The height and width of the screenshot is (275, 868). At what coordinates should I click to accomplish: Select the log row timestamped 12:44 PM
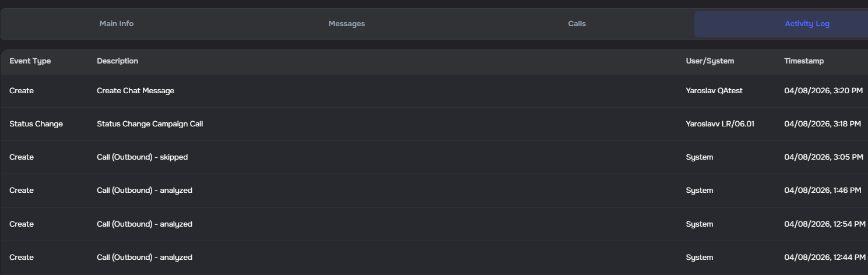(x=824, y=258)
